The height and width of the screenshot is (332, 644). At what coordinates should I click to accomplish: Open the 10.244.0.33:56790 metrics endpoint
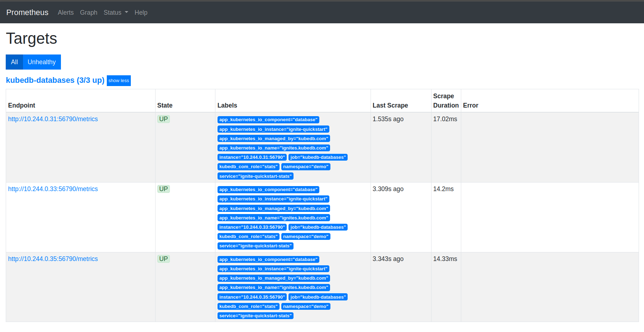coord(53,189)
